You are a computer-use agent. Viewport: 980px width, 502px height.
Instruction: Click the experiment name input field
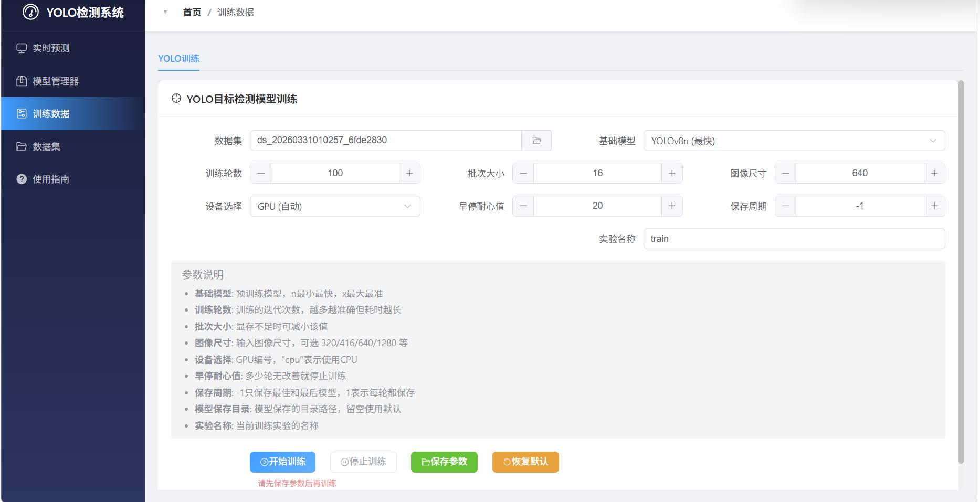[x=794, y=239]
